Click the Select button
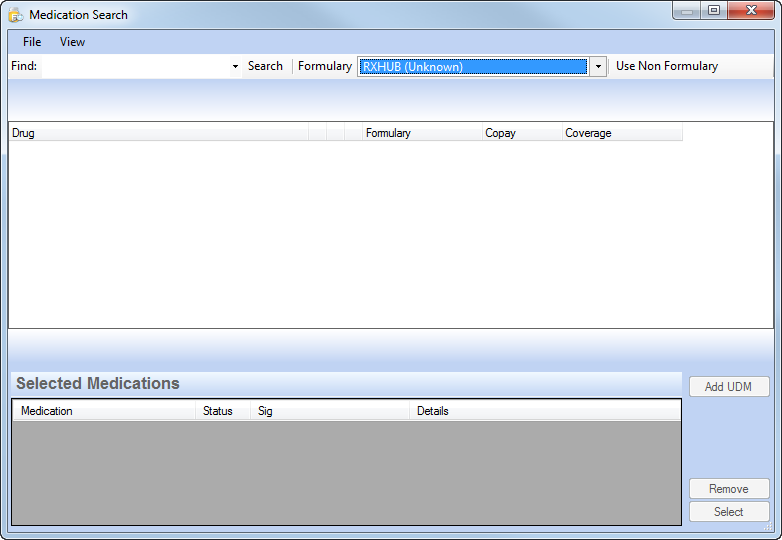782x540 pixels. 729,512
